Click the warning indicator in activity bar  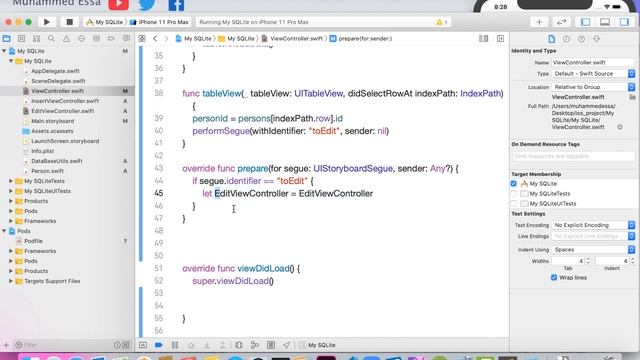[442, 22]
